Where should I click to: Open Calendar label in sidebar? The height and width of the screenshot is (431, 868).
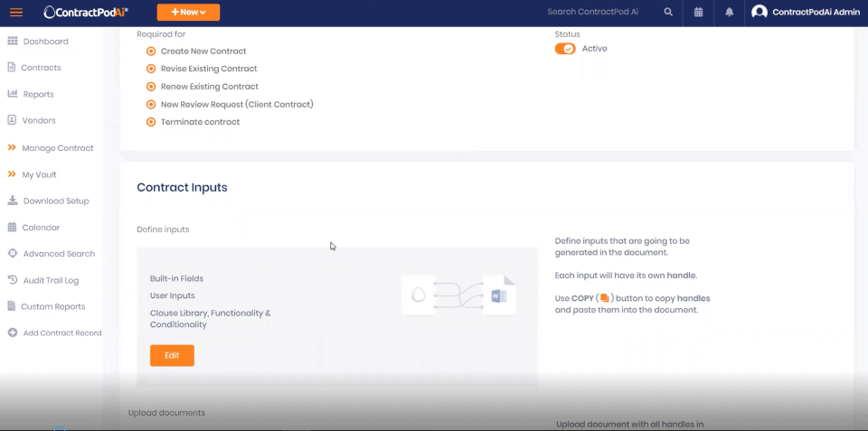(41, 228)
